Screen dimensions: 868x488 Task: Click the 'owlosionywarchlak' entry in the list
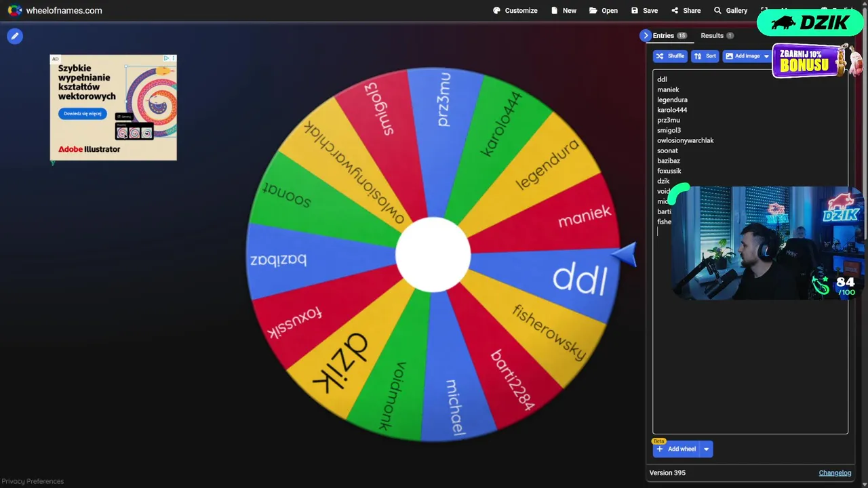686,140
